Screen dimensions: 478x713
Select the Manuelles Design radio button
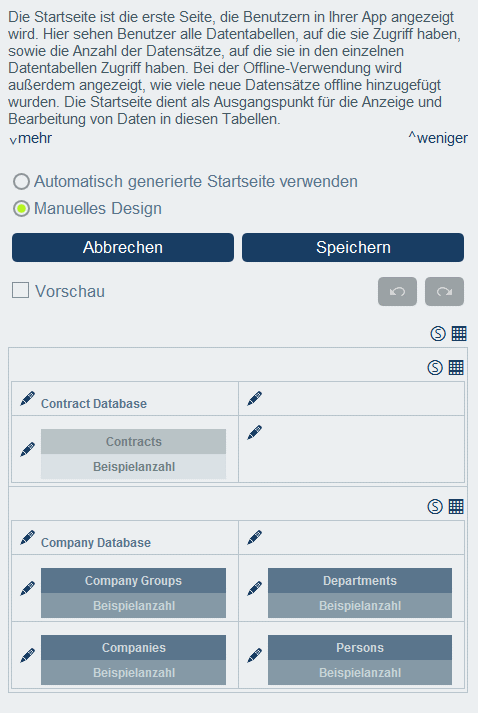coord(21,208)
